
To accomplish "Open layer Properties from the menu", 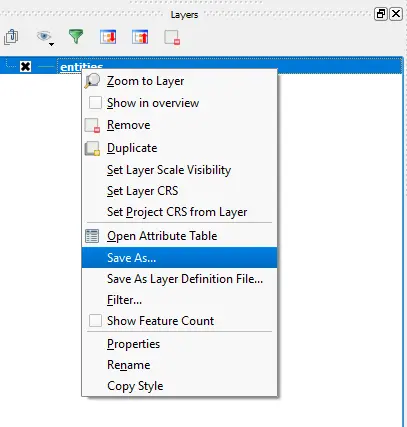I will click(133, 344).
